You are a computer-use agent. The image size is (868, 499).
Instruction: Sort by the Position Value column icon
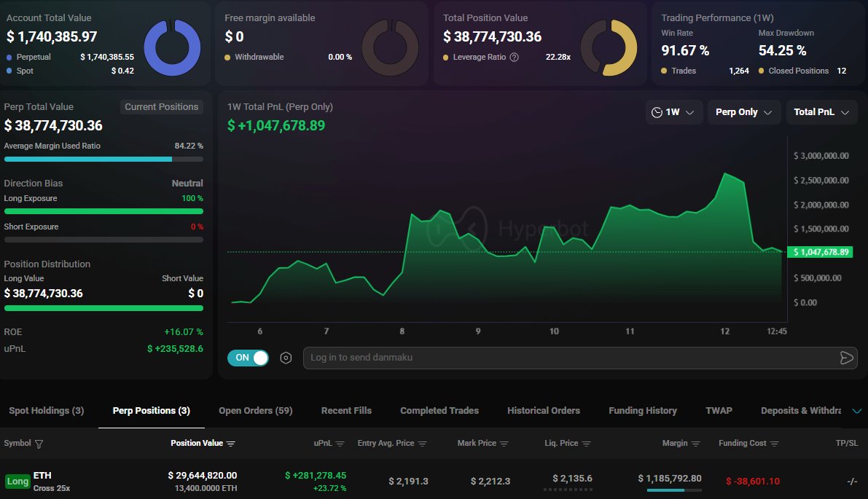tap(231, 444)
